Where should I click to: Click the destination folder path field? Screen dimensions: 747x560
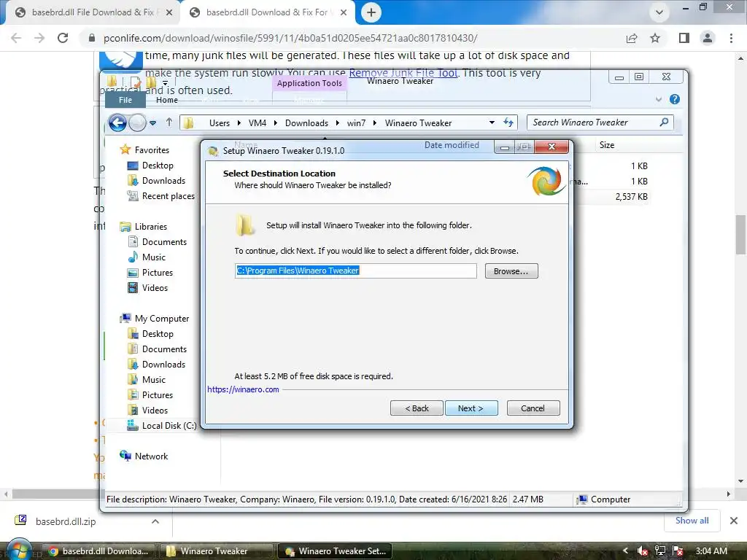pyautogui.click(x=355, y=271)
